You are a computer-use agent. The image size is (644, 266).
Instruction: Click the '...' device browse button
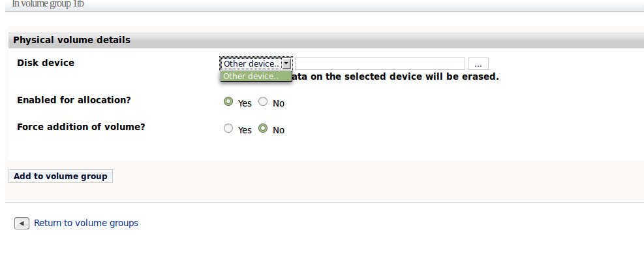[x=478, y=64]
